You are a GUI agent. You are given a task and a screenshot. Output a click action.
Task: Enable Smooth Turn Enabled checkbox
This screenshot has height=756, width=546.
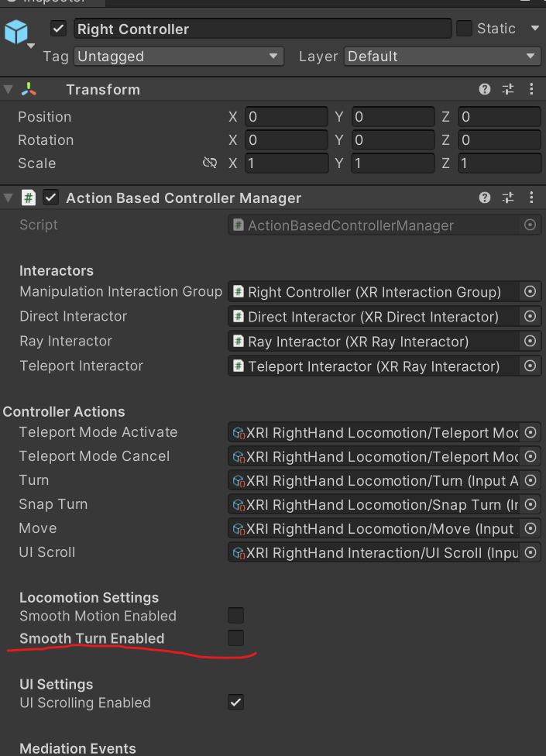(x=235, y=638)
